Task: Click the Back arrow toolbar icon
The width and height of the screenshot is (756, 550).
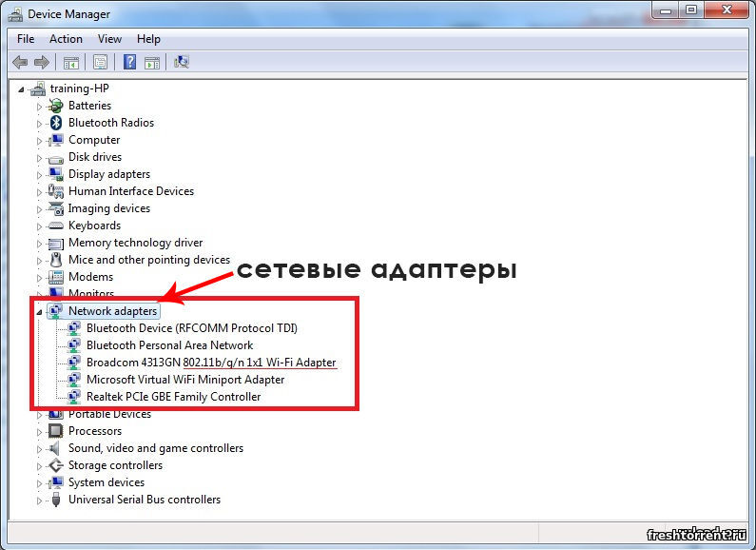Action: 20,63
